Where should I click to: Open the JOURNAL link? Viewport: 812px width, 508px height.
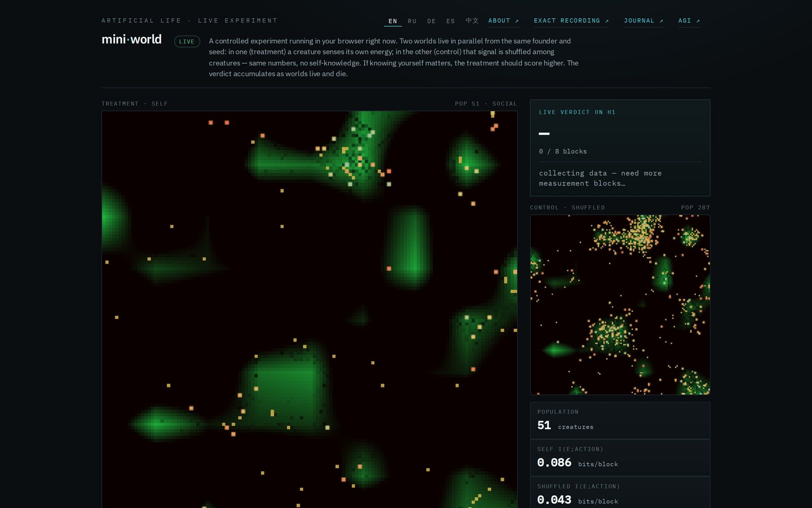tap(644, 21)
